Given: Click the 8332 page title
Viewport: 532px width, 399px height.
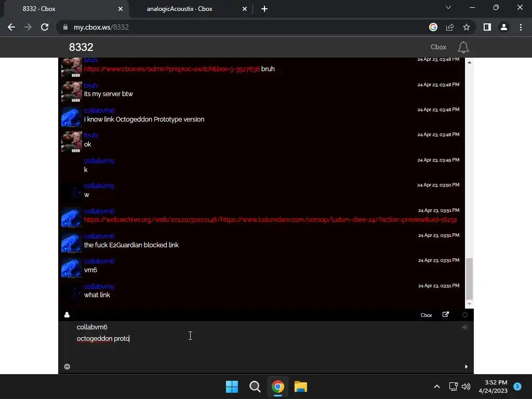Looking at the screenshot, I should [81, 47].
